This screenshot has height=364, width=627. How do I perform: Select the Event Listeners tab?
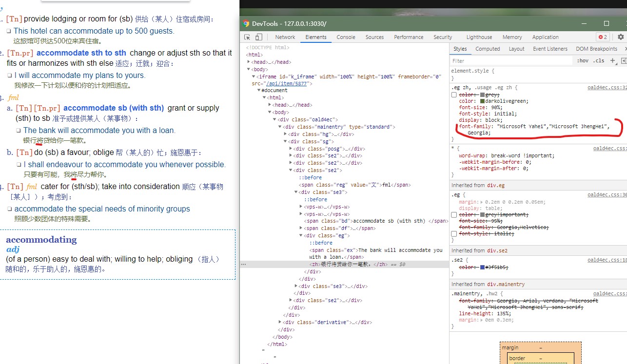point(550,49)
